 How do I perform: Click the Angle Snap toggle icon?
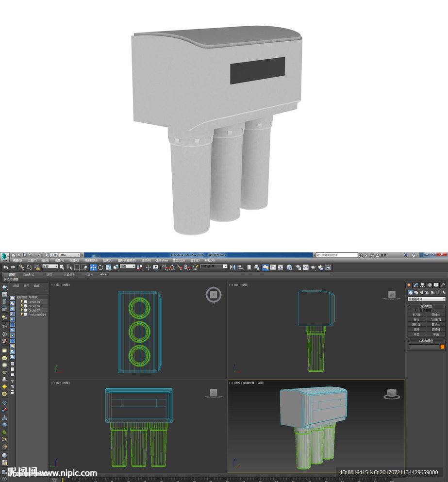point(172,267)
